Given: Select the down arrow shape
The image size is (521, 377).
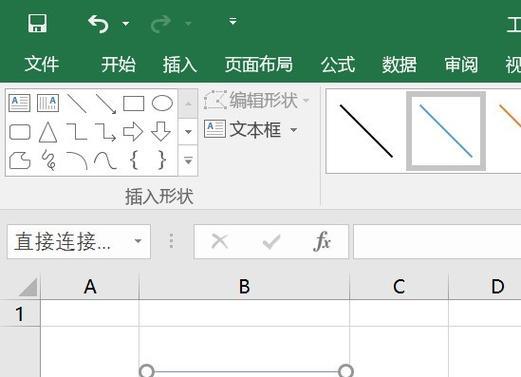Looking at the screenshot, I should tap(161, 131).
